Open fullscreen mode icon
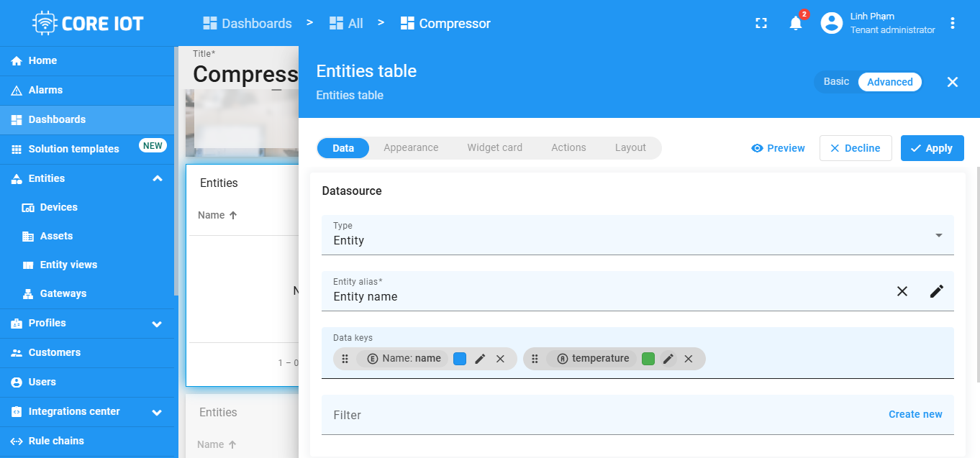Viewport: 980px width, 458px height. (761, 23)
